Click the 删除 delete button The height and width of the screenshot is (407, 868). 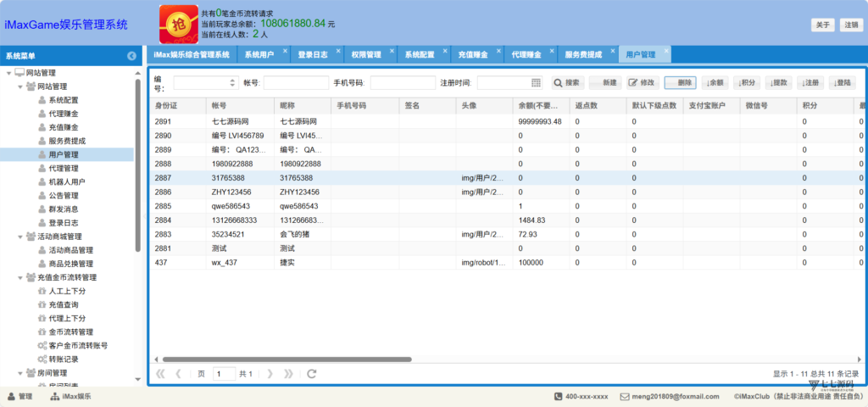681,82
